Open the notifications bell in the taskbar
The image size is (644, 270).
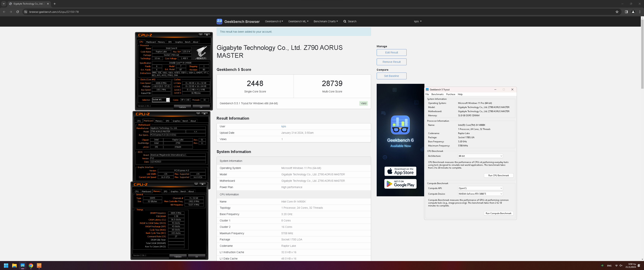point(639,266)
